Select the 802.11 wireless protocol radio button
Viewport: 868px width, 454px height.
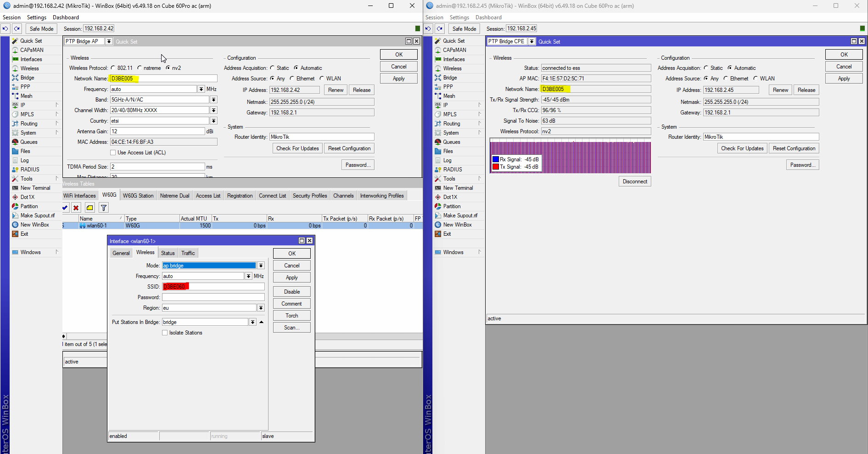click(x=113, y=68)
